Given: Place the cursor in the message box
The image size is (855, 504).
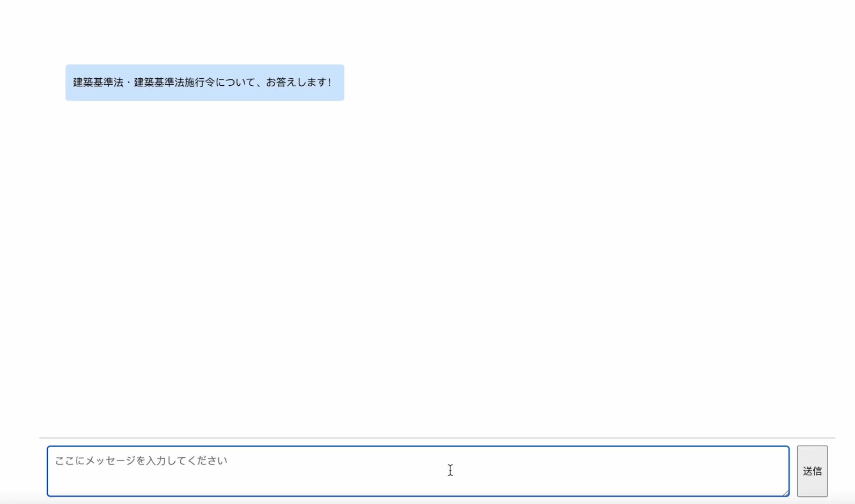Looking at the screenshot, I should point(418,471).
